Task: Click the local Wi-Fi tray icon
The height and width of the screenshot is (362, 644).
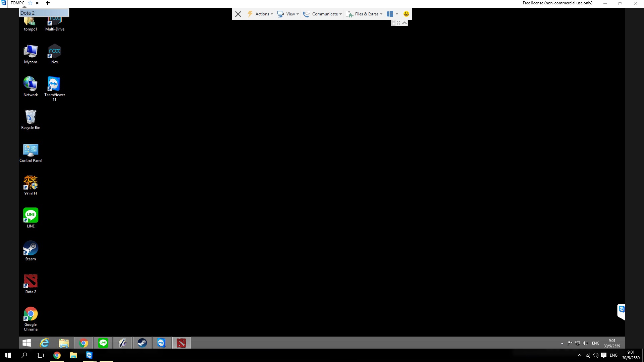Action: click(x=588, y=355)
